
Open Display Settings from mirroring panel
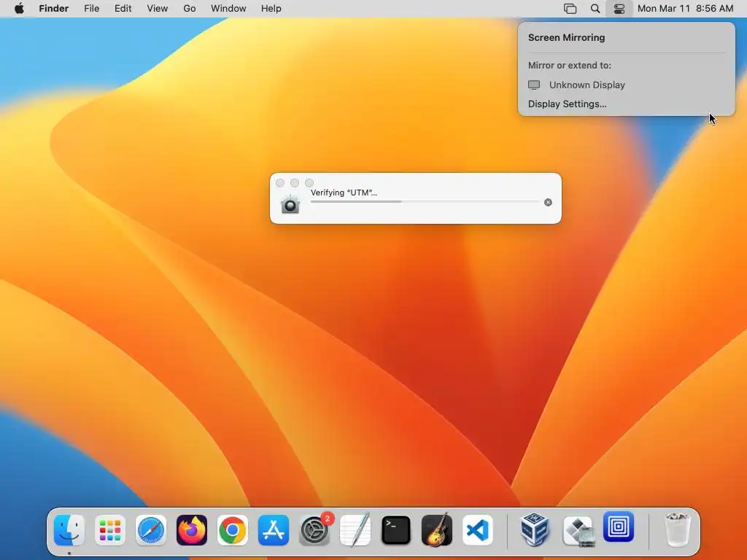click(568, 104)
